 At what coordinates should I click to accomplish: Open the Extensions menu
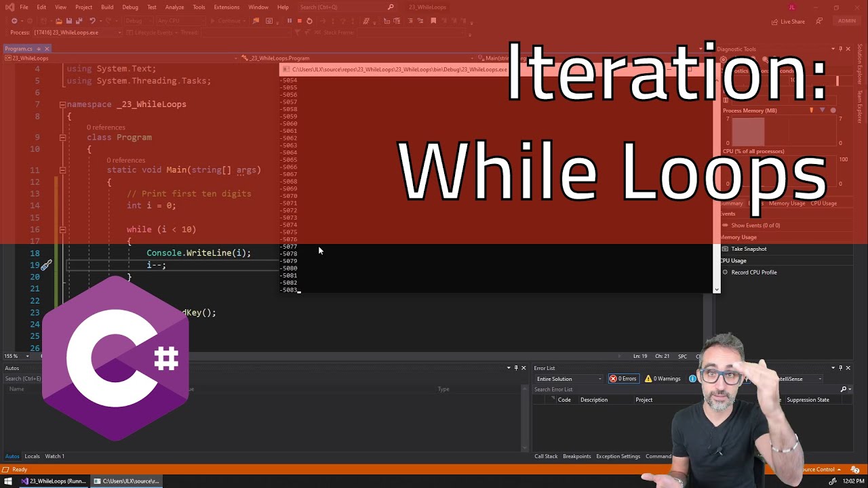point(226,7)
